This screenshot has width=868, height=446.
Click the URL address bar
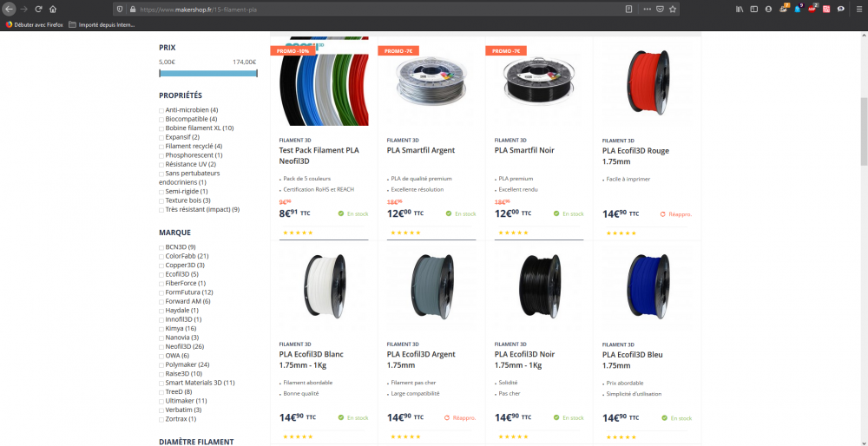pos(380,10)
